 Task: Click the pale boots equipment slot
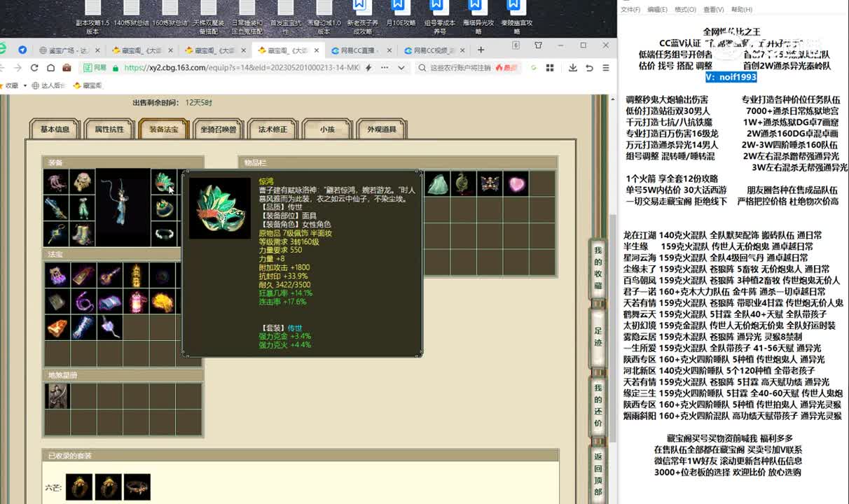point(82,234)
